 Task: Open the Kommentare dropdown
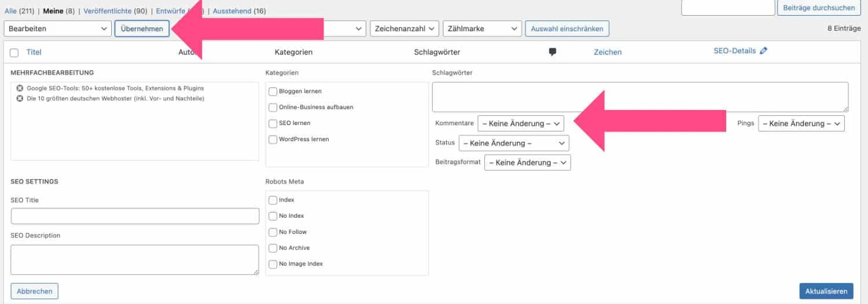tap(521, 123)
